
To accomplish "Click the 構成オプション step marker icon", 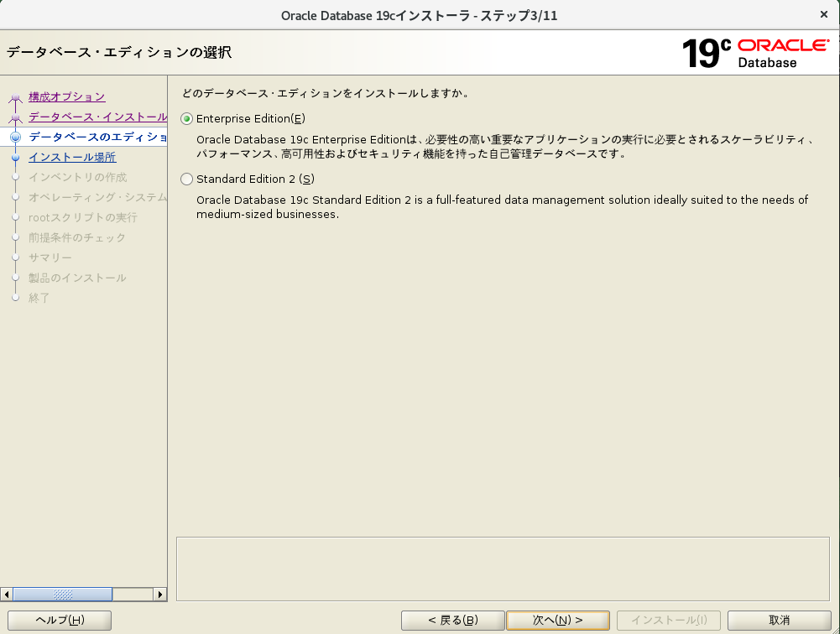I will coord(15,99).
